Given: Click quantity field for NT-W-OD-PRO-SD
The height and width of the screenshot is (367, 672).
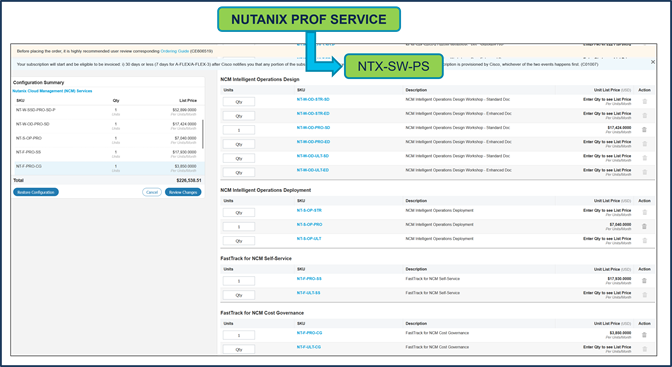Looking at the screenshot, I should coord(239,130).
